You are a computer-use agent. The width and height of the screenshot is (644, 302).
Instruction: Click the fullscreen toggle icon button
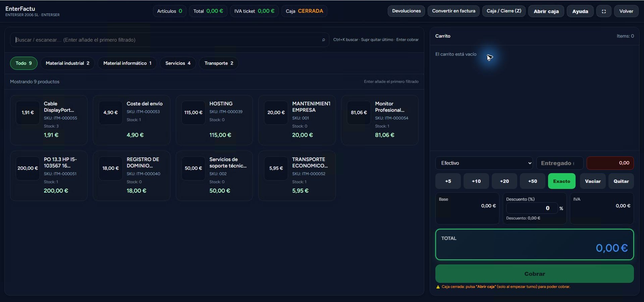tap(604, 11)
